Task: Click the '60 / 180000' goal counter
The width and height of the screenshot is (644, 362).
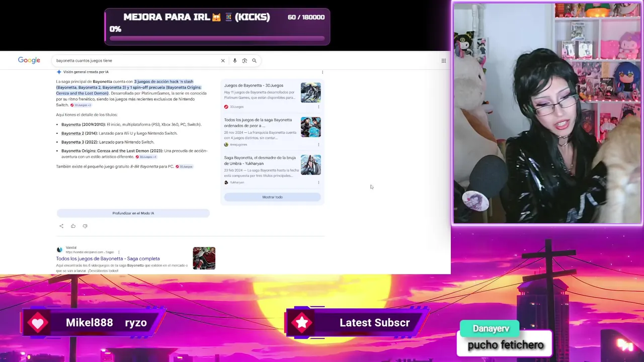Action: point(306,17)
